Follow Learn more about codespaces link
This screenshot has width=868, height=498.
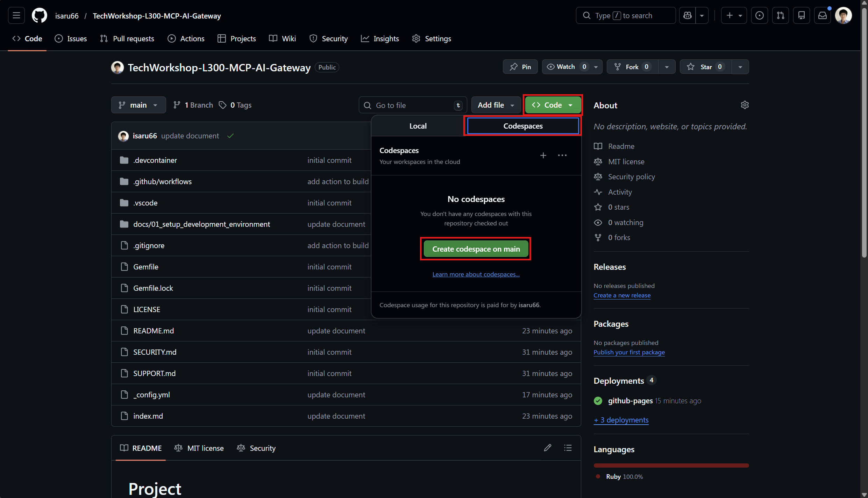coord(476,274)
